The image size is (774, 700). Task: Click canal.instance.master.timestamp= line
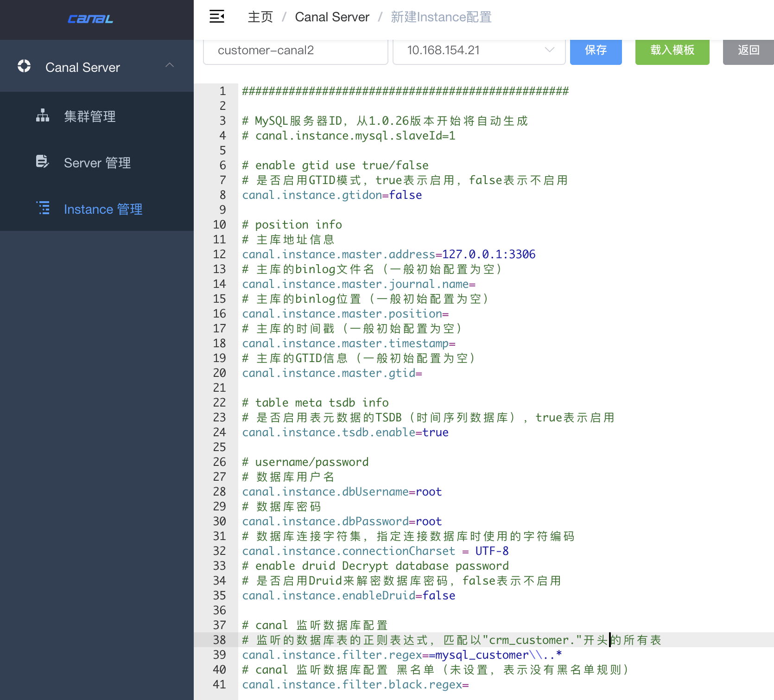click(349, 343)
